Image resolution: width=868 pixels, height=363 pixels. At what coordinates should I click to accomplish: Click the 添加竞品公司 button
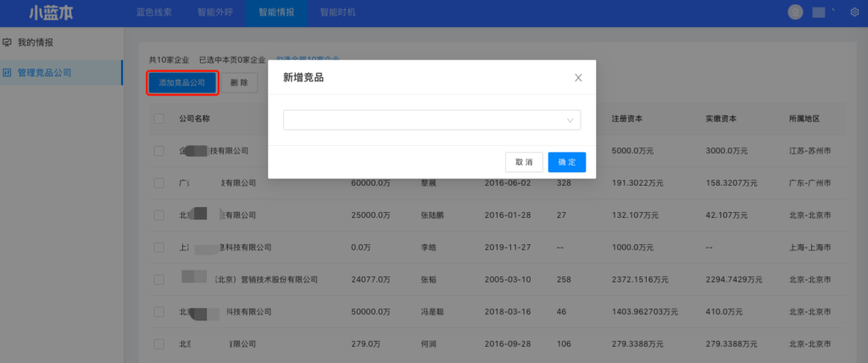tap(182, 83)
